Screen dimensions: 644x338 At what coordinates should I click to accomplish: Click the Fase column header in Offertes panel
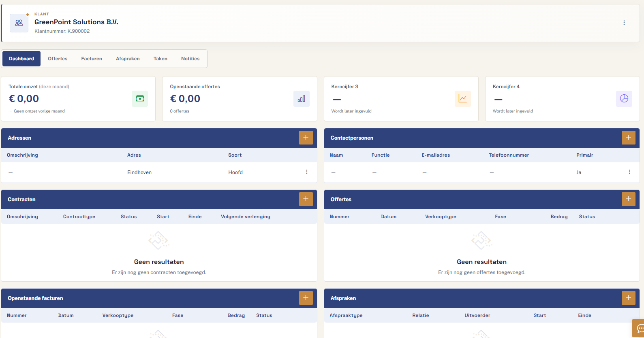[501, 217]
